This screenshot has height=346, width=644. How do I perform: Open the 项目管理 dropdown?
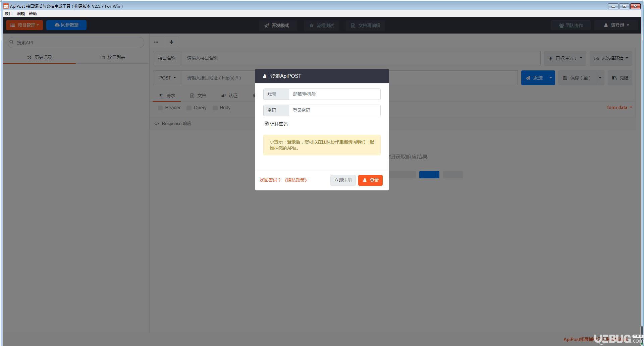coord(24,25)
